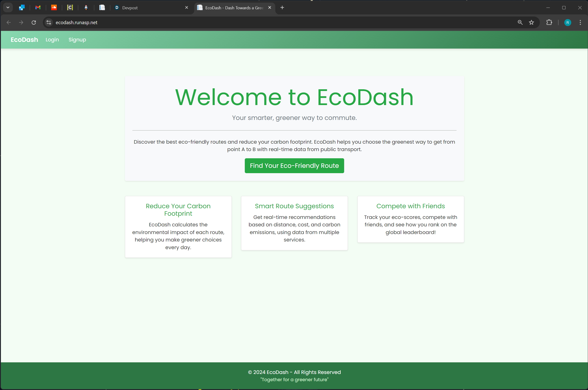Open a new browser tab
588x390 pixels.
pyautogui.click(x=282, y=8)
